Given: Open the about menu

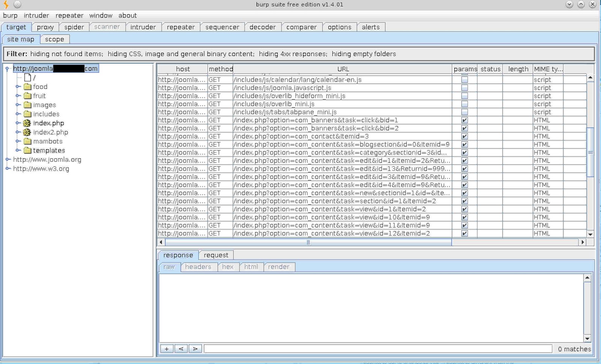Looking at the screenshot, I should 127,15.
